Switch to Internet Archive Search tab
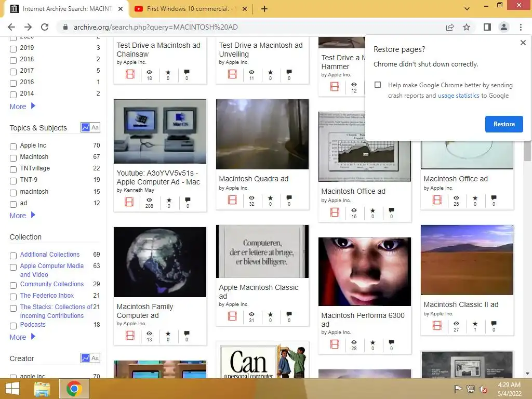 click(x=67, y=9)
